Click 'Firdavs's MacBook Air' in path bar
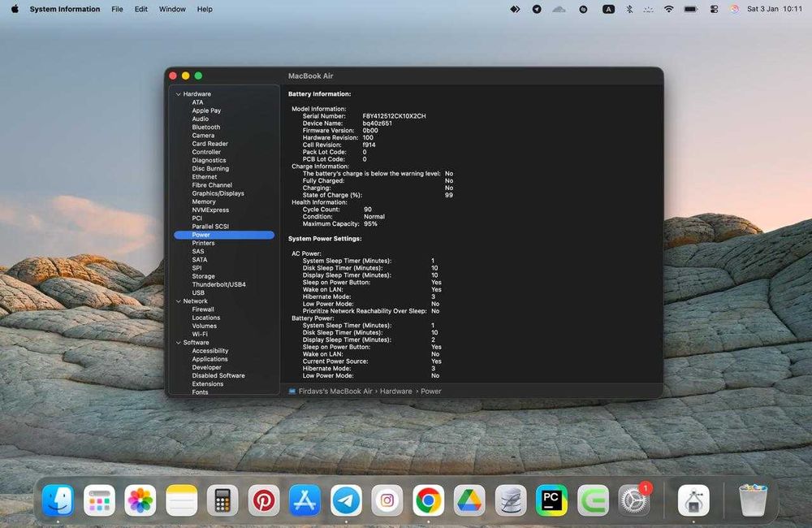The width and height of the screenshot is (812, 528). (335, 392)
